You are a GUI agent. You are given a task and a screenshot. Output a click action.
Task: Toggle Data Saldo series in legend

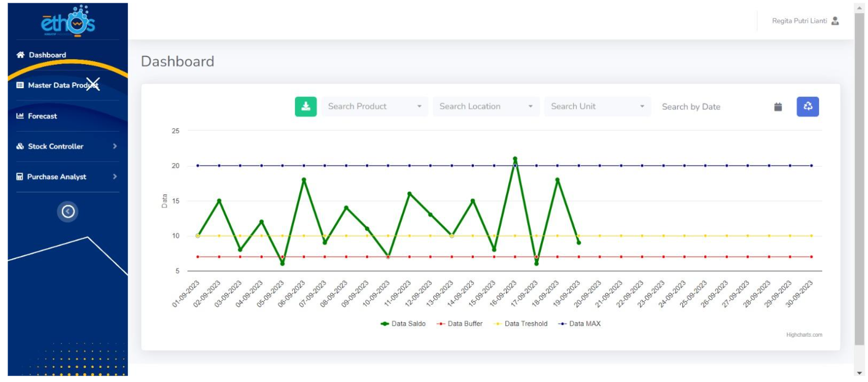[403, 324]
